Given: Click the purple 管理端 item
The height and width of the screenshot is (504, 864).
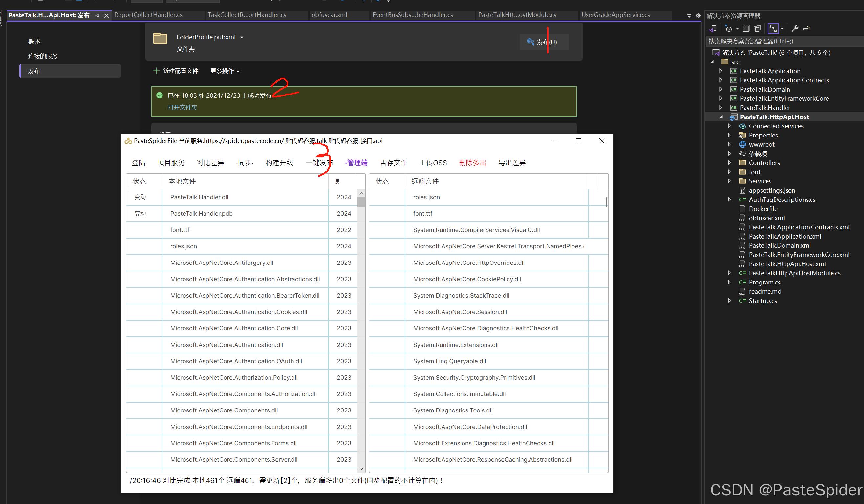Looking at the screenshot, I should click(356, 163).
